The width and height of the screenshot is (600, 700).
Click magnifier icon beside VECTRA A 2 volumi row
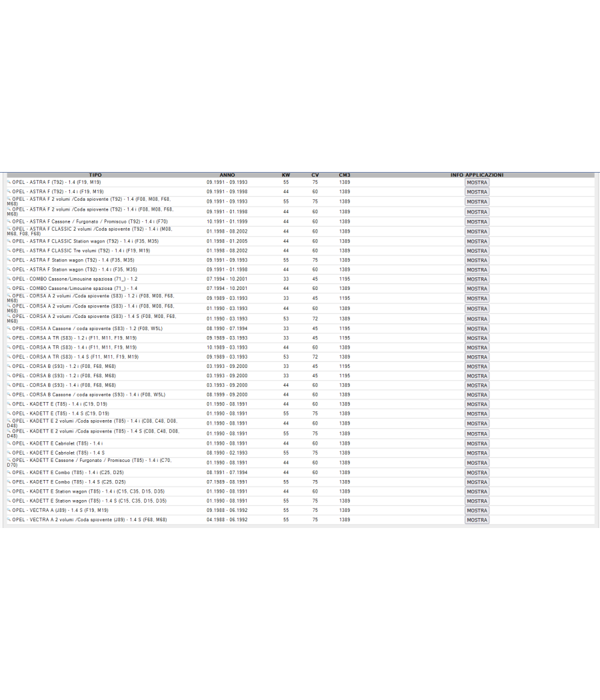[x=9, y=519]
